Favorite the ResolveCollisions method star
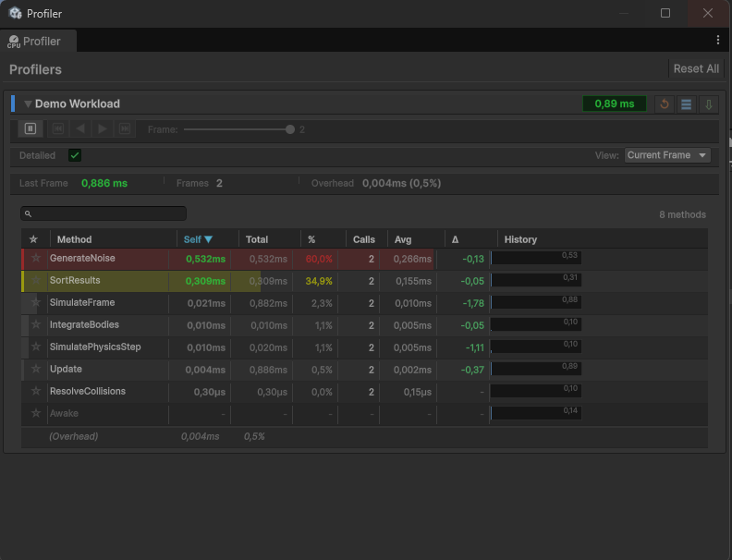 tap(36, 391)
